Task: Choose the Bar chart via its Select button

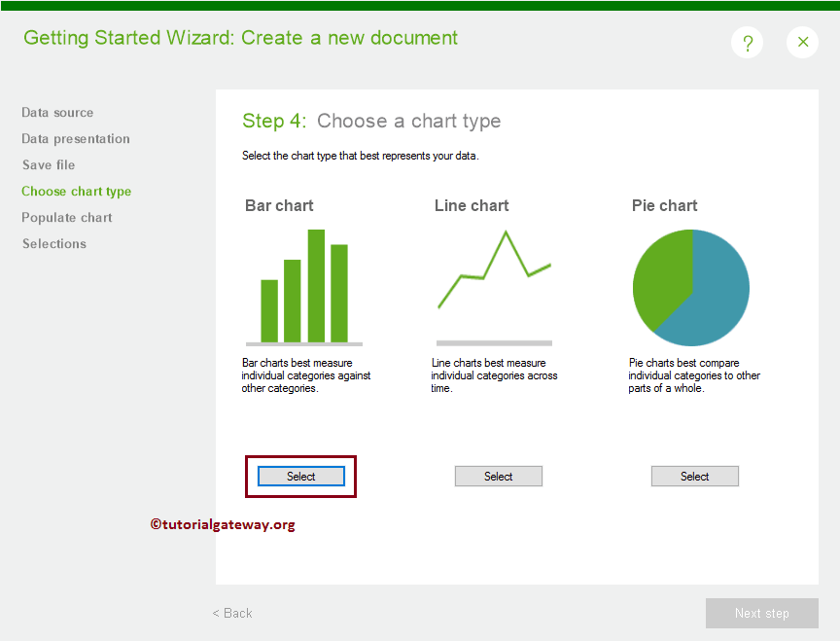Action: coord(300,476)
